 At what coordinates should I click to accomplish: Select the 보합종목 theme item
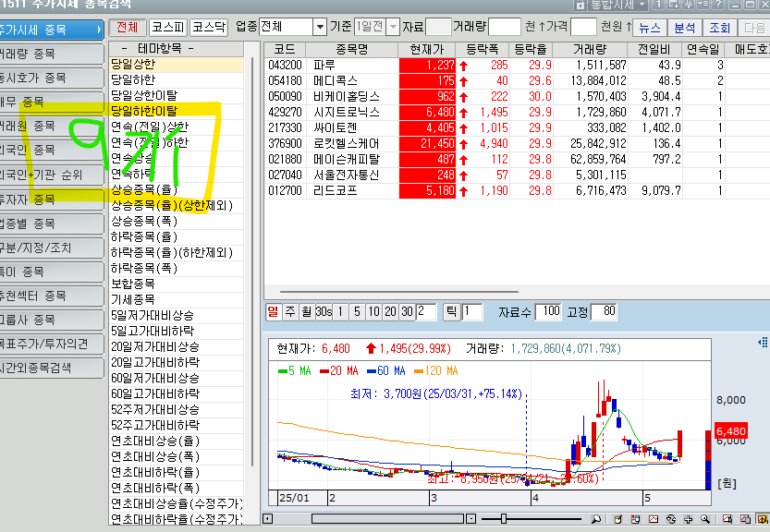click(177, 284)
